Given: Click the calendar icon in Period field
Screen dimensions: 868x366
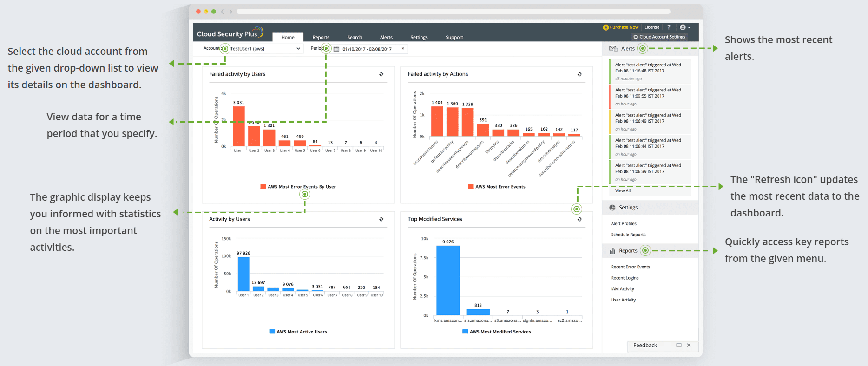Looking at the screenshot, I should [336, 49].
